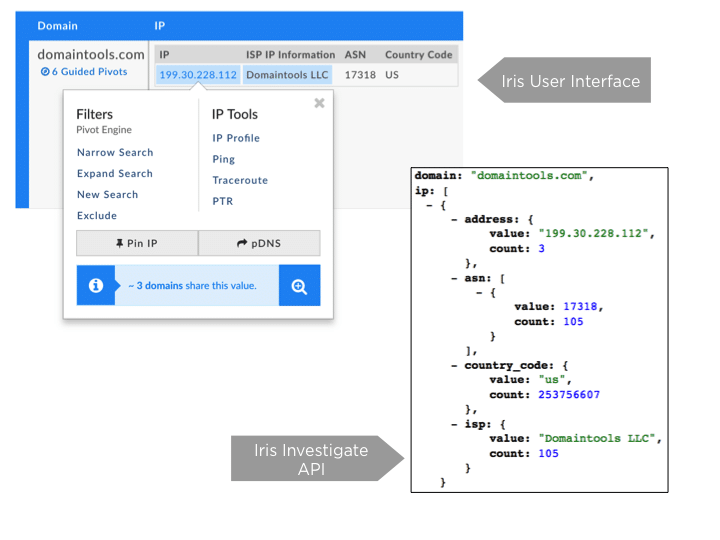Choose Narrow Search filter
Viewport: 720px width, 540px height.
click(x=115, y=152)
